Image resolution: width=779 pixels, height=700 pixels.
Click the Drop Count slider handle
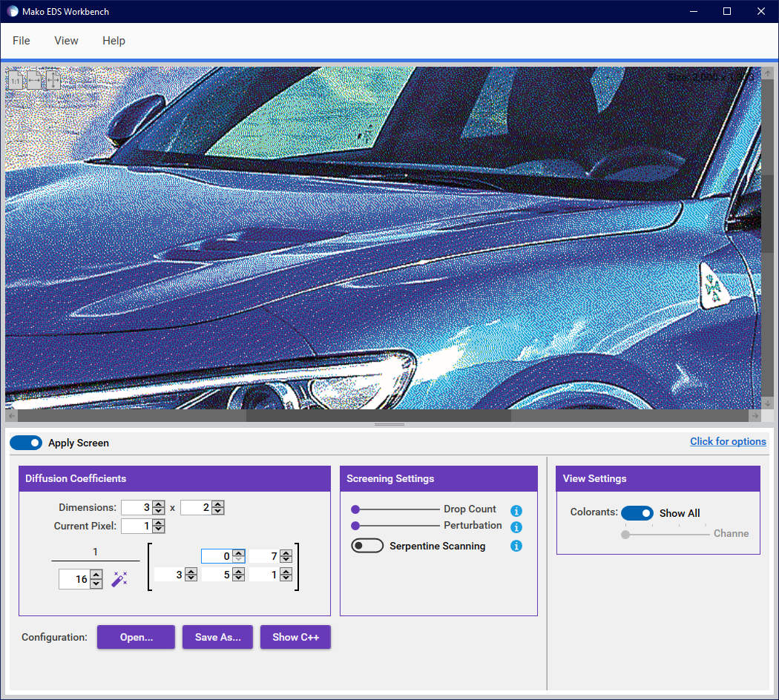355,509
